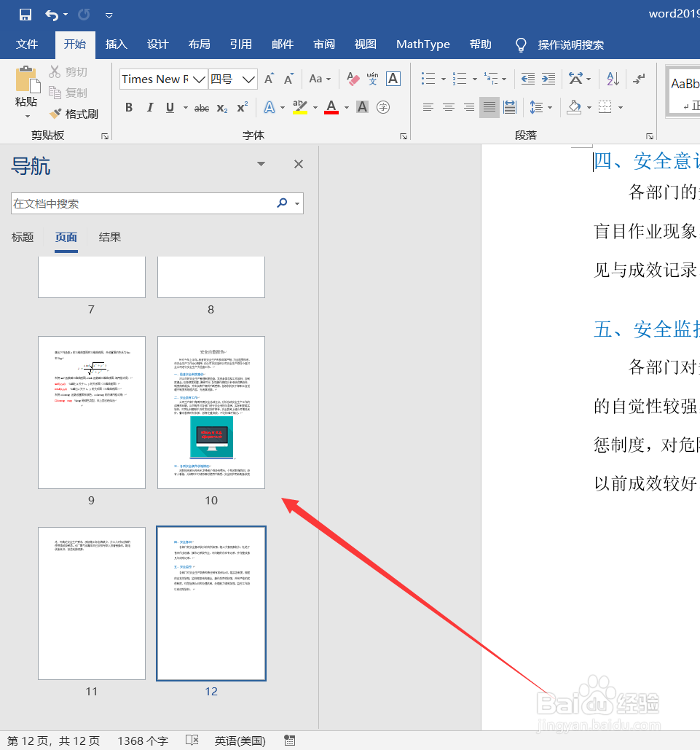The height and width of the screenshot is (750, 700).
Task: Apply bold formatting
Action: [x=129, y=107]
